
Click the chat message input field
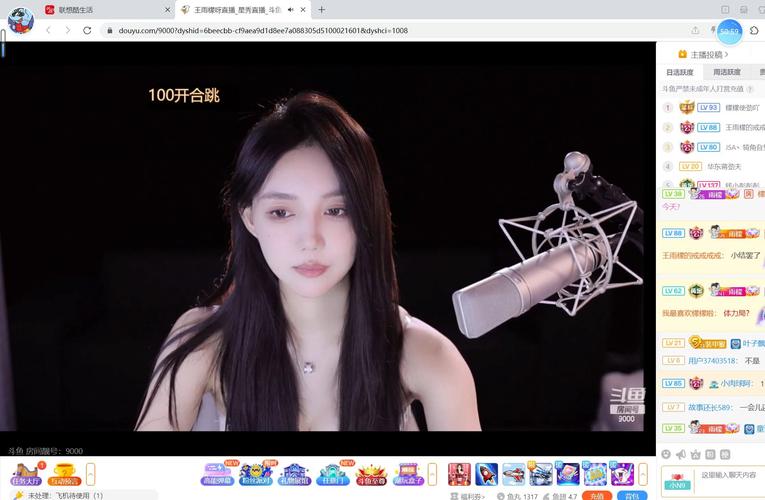point(730,476)
